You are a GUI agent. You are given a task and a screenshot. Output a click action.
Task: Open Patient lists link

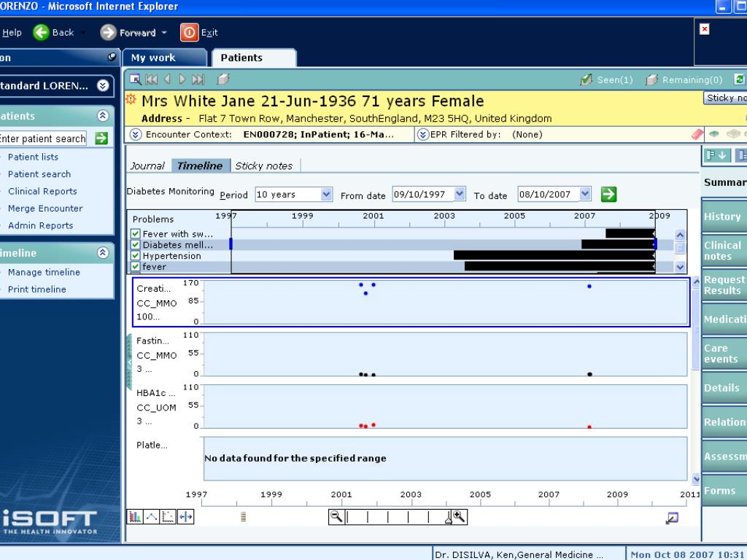tap(33, 157)
